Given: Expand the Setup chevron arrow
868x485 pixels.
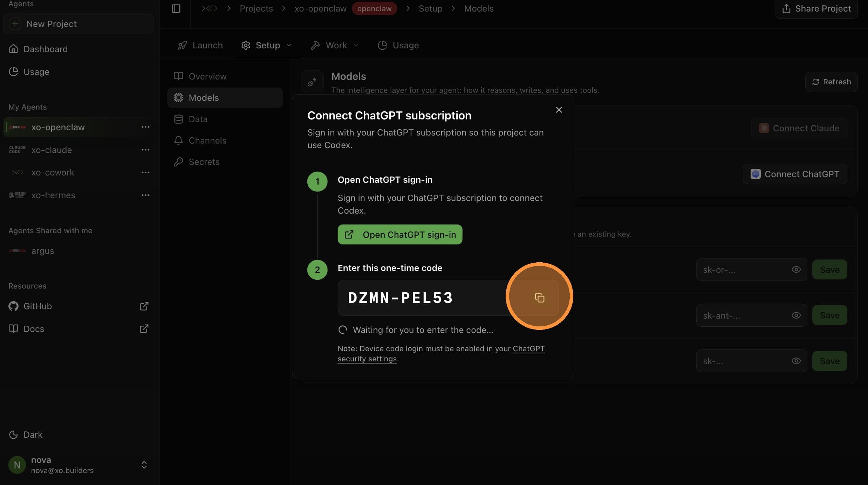Looking at the screenshot, I should [289, 45].
